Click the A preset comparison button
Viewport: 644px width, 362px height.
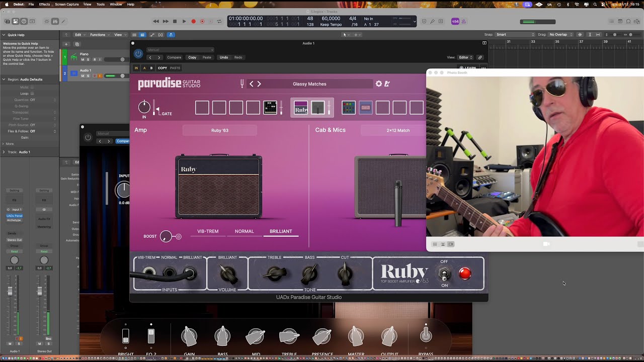(144, 68)
